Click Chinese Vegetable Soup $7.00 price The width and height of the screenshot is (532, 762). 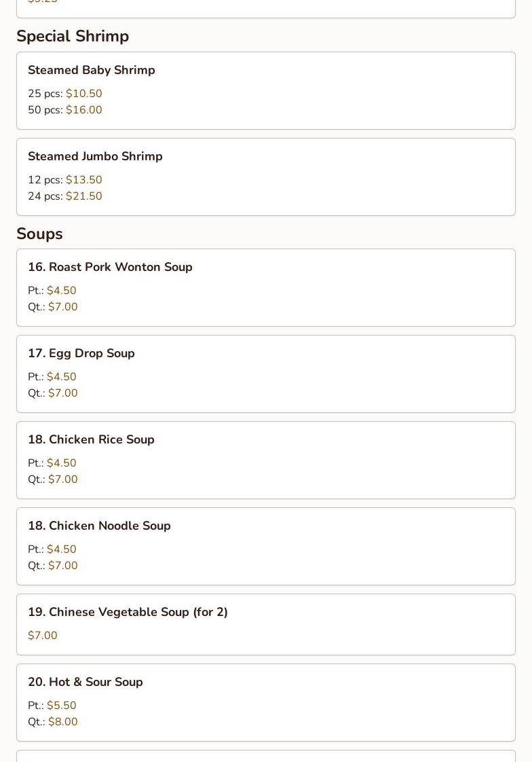pyautogui.click(x=43, y=636)
